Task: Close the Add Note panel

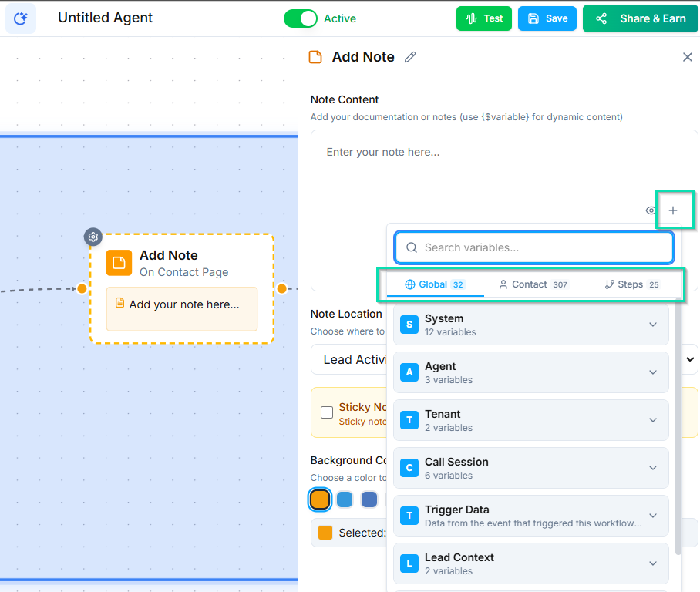Action: point(687,57)
